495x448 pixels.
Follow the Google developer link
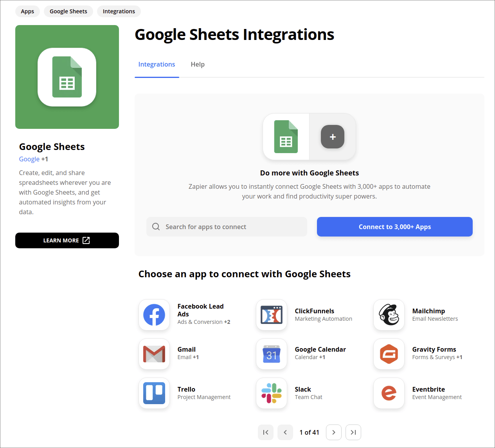click(x=29, y=159)
